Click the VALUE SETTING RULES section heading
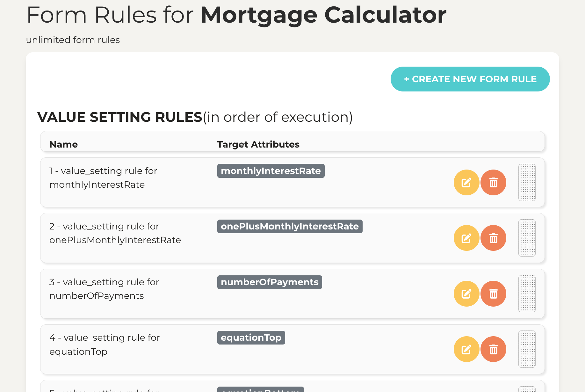Screen dimensions: 585x392 point(119,117)
